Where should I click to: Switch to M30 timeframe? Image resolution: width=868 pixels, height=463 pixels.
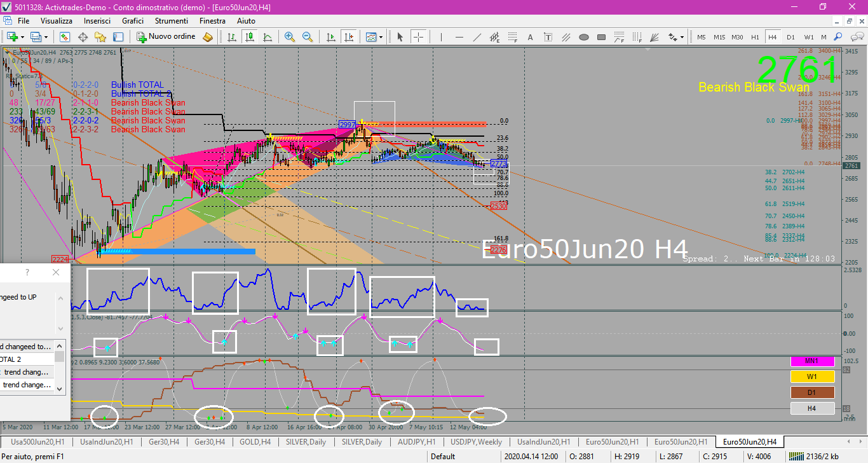click(x=737, y=37)
